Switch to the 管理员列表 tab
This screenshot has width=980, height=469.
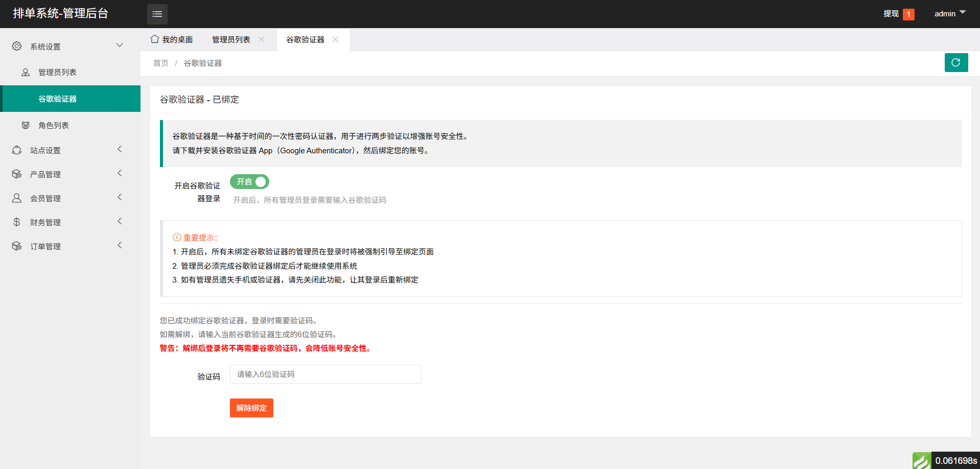coord(231,39)
